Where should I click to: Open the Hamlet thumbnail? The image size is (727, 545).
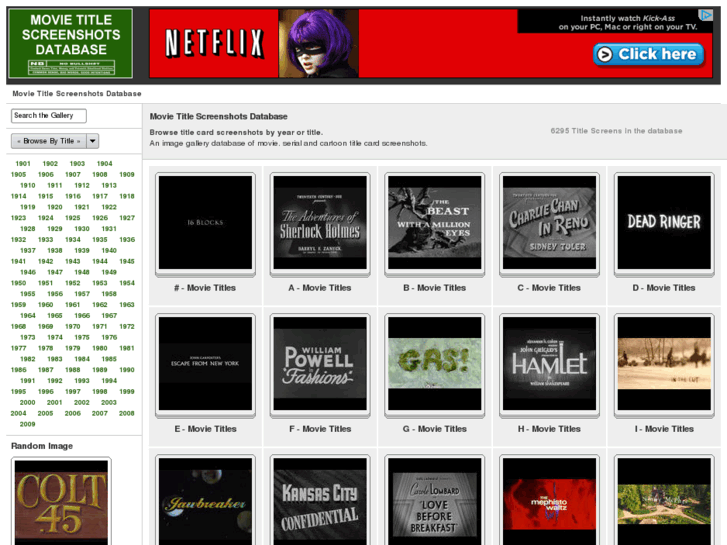[x=549, y=364]
